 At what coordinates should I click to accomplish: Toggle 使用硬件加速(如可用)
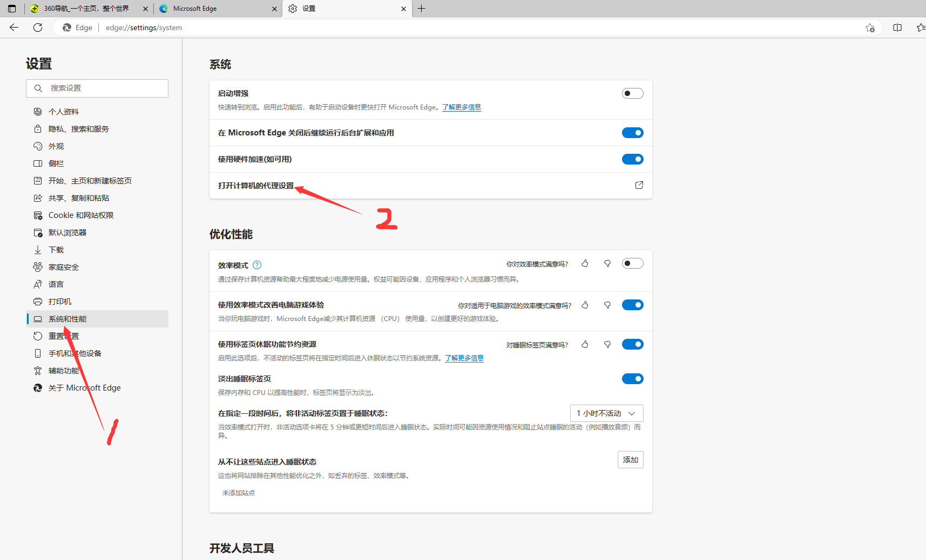tap(633, 159)
